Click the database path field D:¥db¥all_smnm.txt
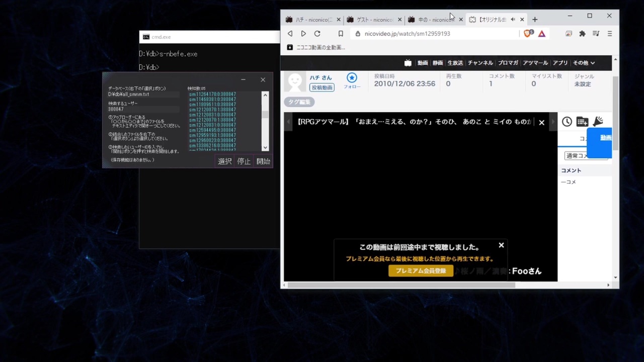This screenshot has width=644, height=362. (x=143, y=94)
